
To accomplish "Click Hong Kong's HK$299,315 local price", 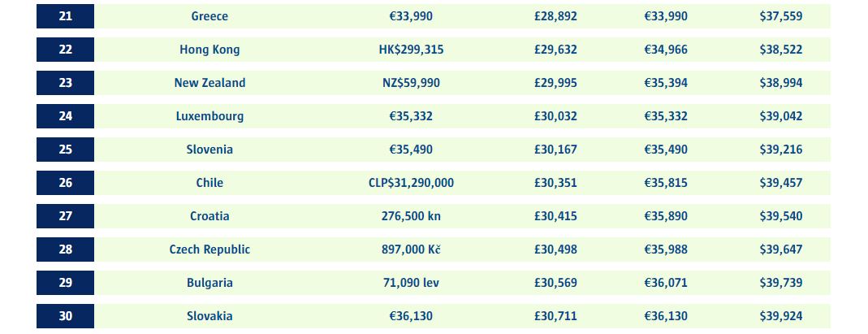I will 411,50.
